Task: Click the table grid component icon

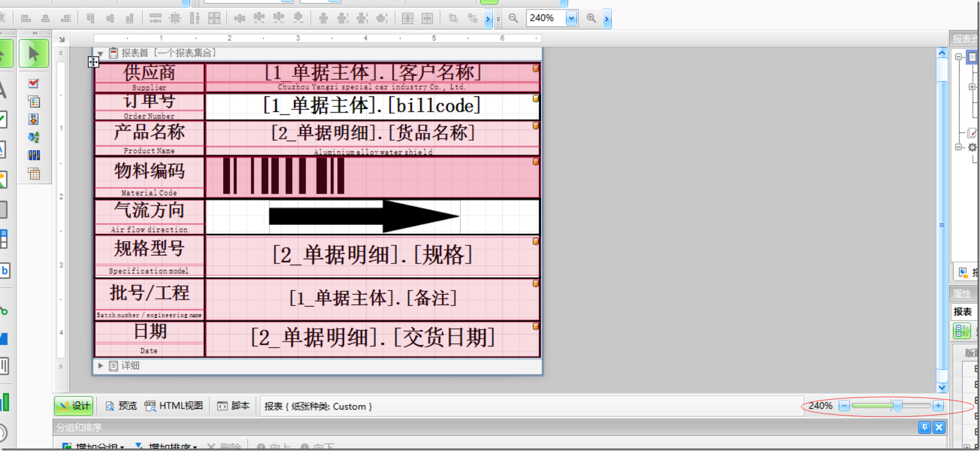Action: tap(34, 174)
